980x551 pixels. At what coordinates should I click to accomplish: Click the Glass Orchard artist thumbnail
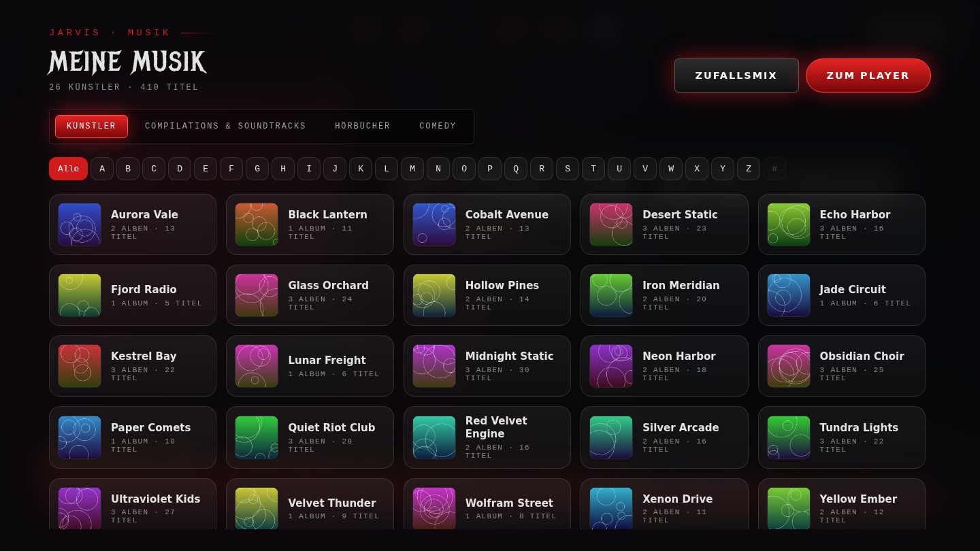(x=257, y=295)
